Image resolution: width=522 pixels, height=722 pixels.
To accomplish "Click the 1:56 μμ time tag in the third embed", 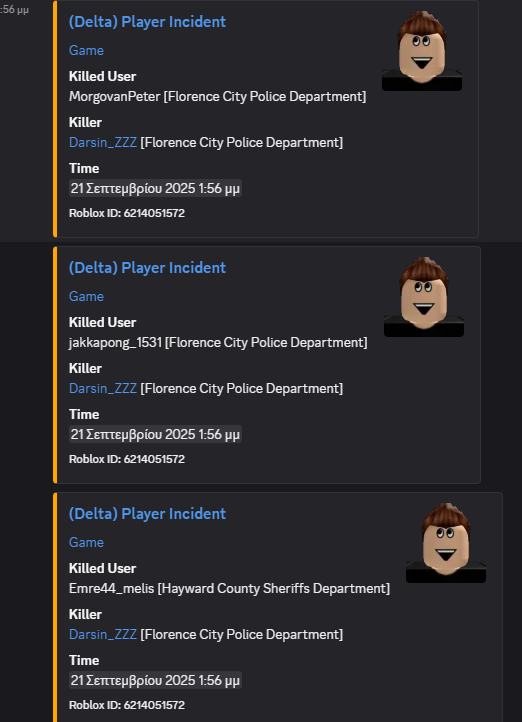I will 155,680.
